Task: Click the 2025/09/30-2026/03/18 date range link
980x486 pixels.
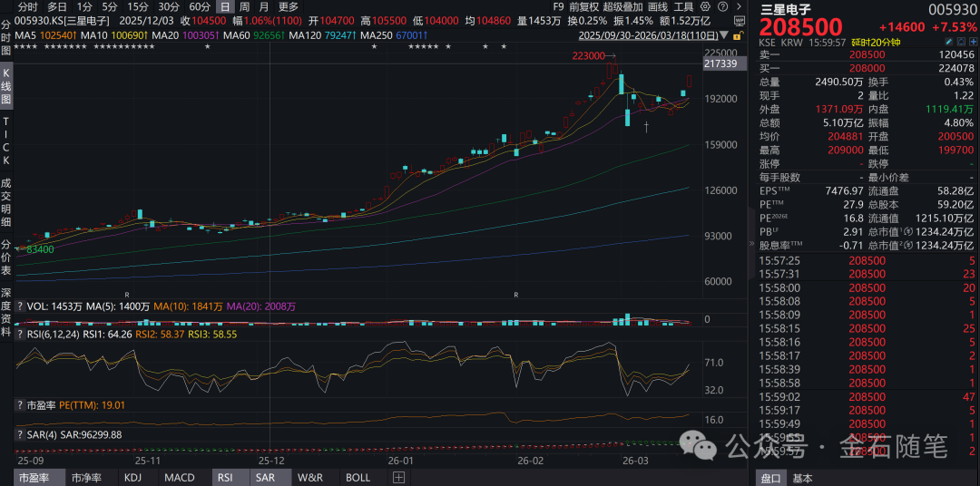Action: point(648,35)
